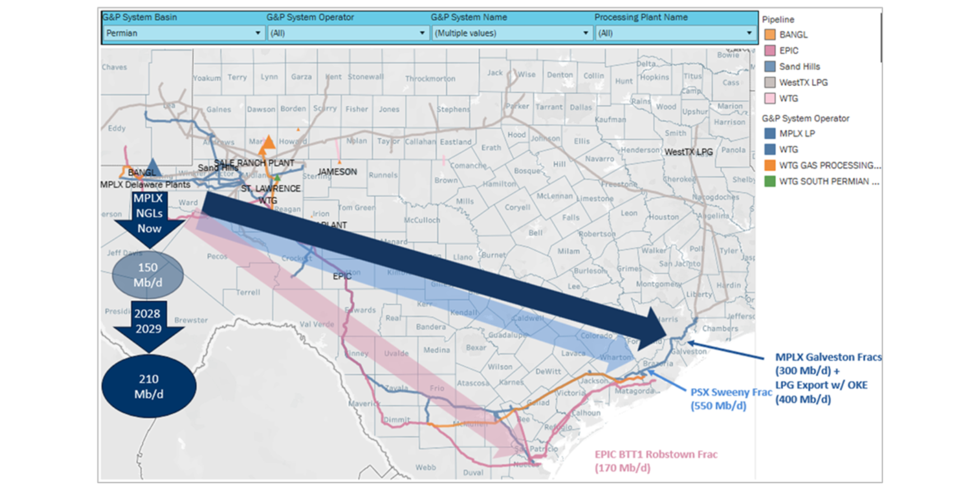Click Nacogdoches county on map
This screenshot has height=490, width=980.
point(715,197)
